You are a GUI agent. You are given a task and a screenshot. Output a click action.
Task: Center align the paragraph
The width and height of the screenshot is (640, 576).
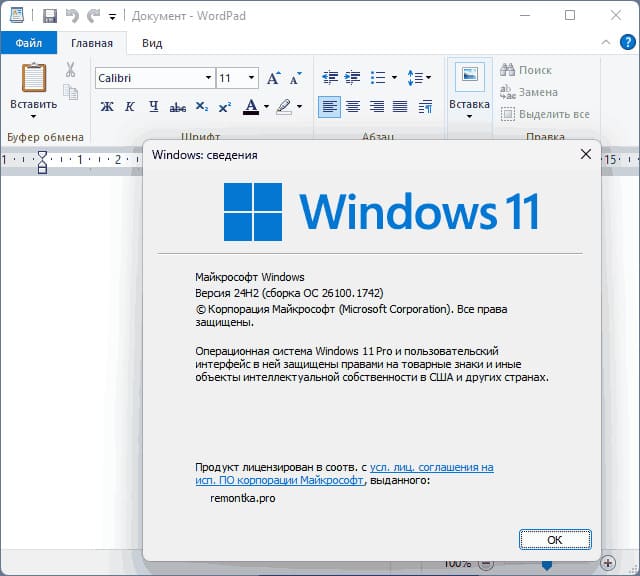click(x=353, y=107)
